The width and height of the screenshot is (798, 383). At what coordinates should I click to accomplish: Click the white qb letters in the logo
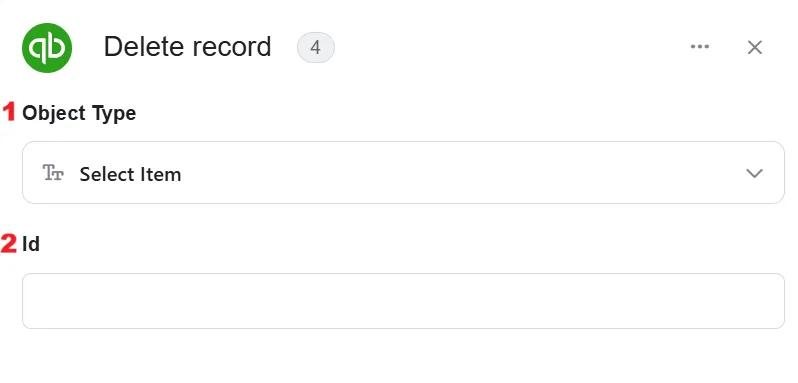47,48
